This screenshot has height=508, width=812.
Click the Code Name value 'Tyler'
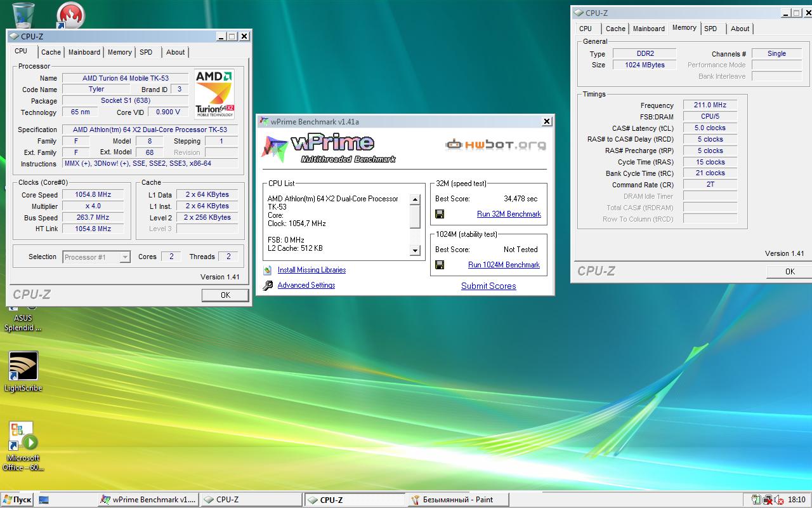point(96,90)
